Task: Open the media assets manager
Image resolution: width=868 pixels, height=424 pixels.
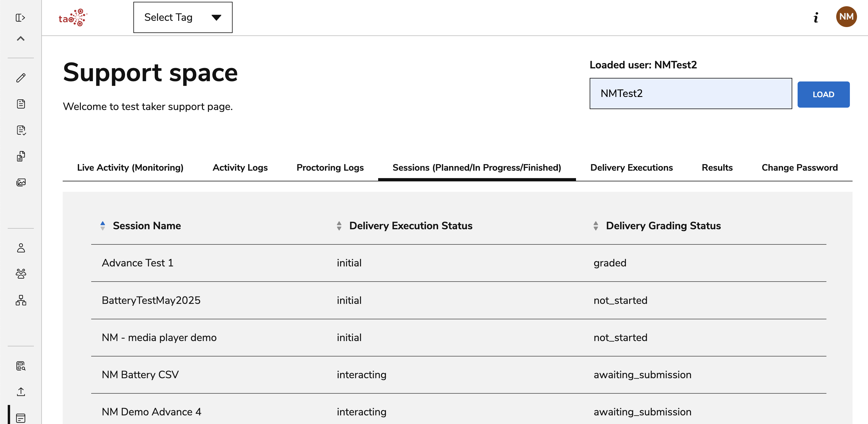Action: tap(21, 182)
